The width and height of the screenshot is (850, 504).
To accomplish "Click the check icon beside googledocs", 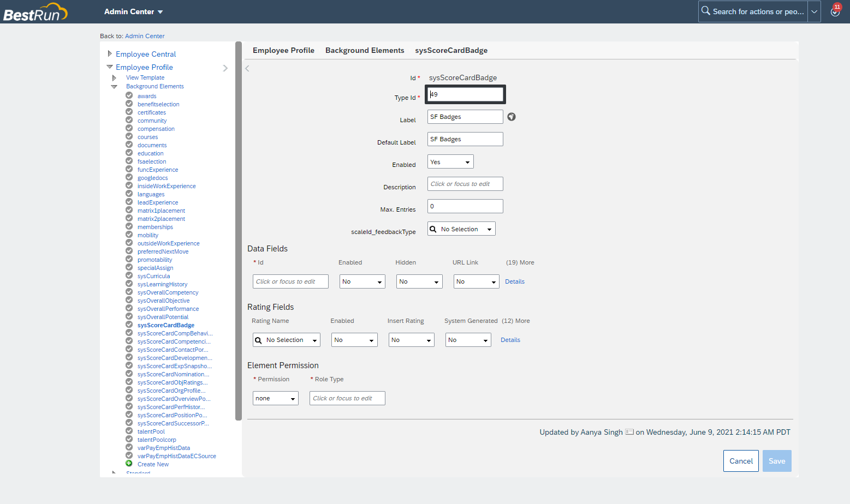I will tap(129, 177).
